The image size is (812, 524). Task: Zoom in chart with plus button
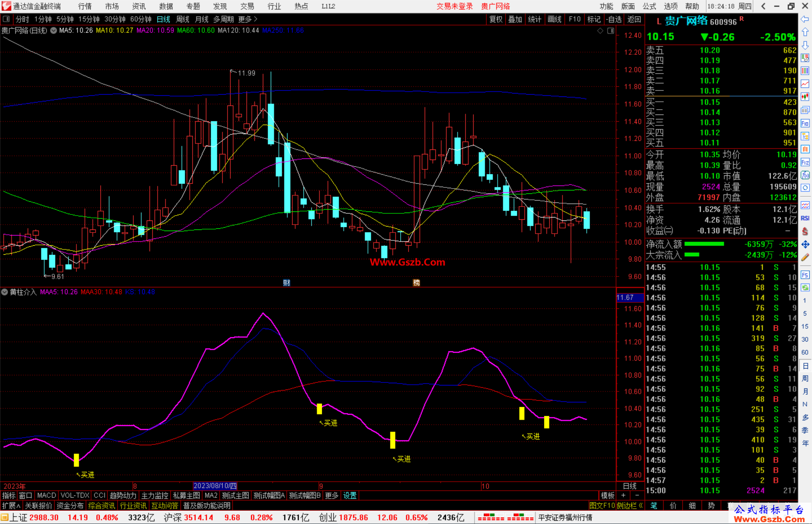coord(623,495)
